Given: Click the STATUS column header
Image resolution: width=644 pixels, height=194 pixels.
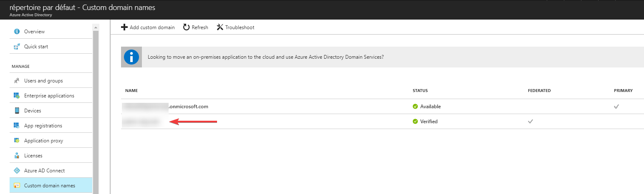Looking at the screenshot, I should (x=420, y=90).
